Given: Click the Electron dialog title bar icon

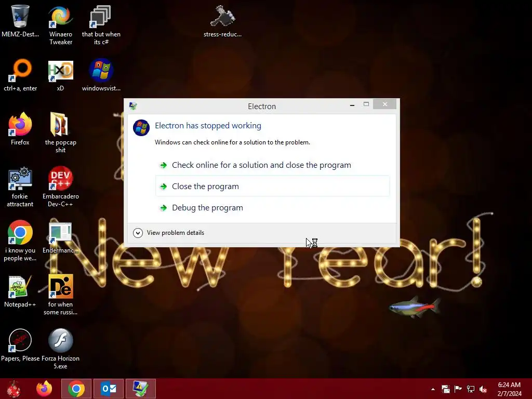Looking at the screenshot, I should click(133, 106).
